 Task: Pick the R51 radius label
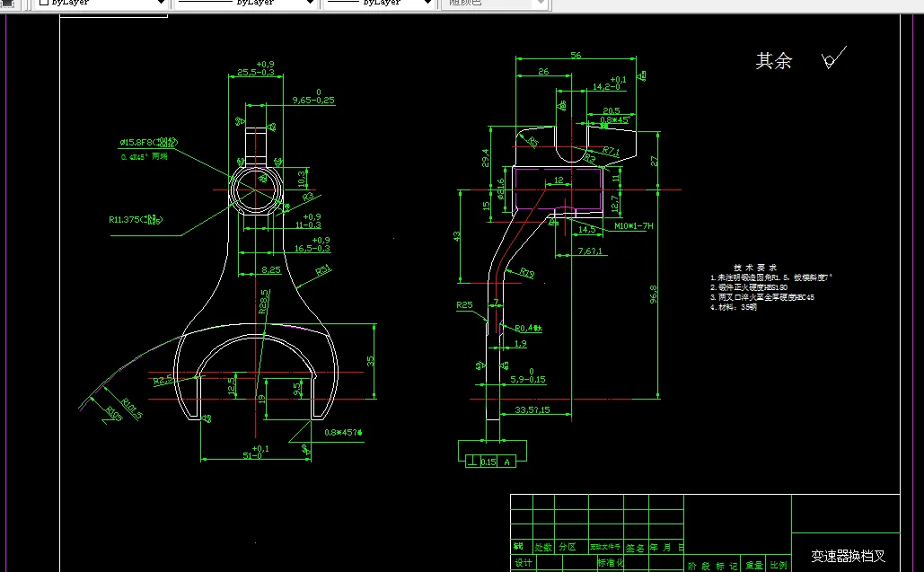click(324, 270)
